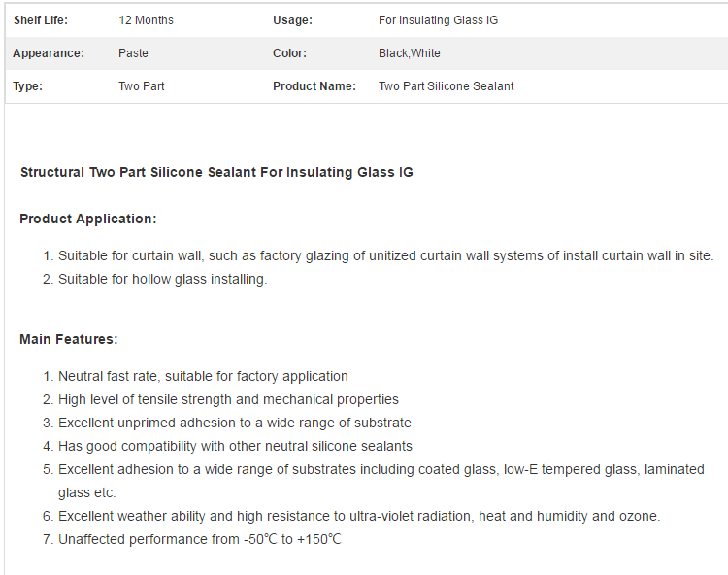This screenshot has width=728, height=575.
Task: Click the Structural Two Part Silicone heading
Action: coord(216,172)
